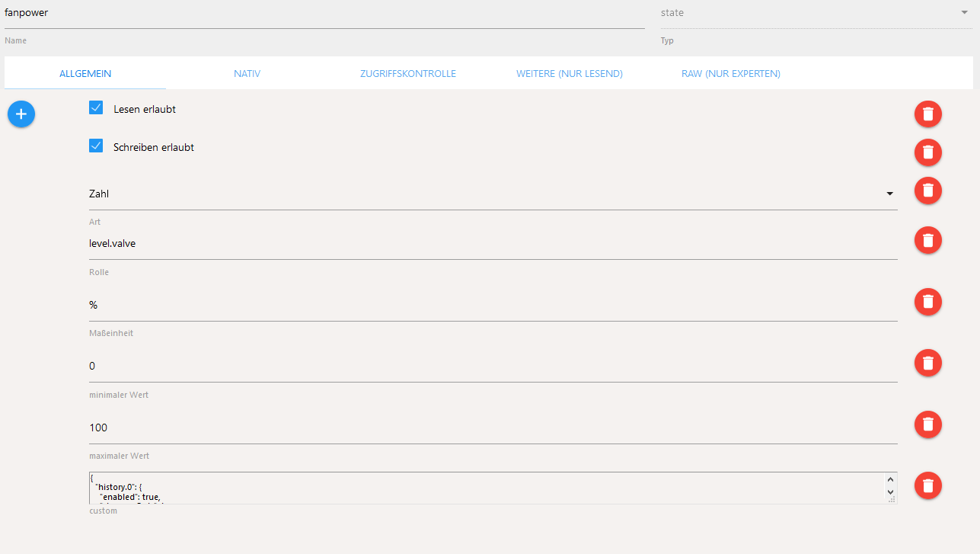Delete the 'maximaler Wert' row via its trash icon

point(927,424)
